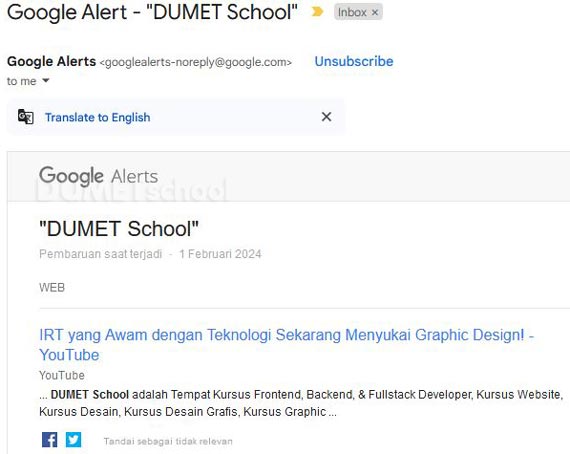This screenshot has height=454, width=570.
Task: Click 'Tandai sebagai tidak relevan'
Action: (x=168, y=441)
